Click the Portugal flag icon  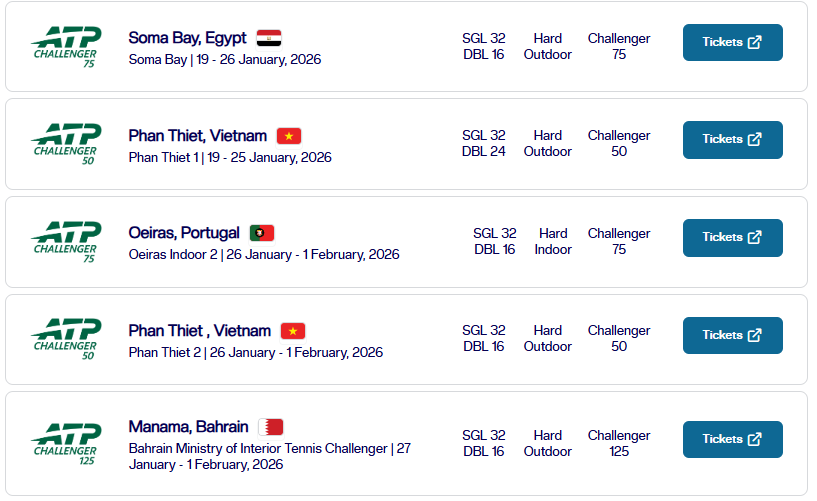(262, 233)
